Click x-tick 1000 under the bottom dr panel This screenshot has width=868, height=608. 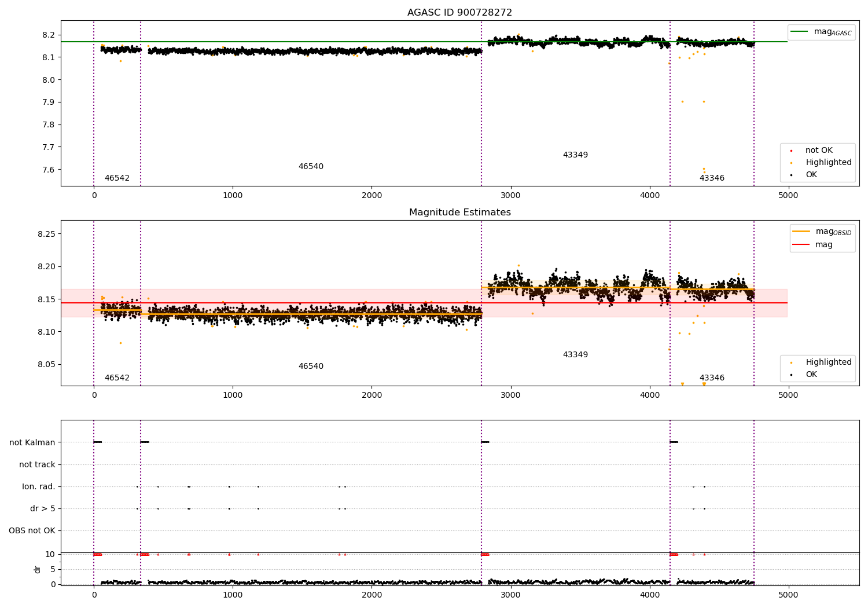click(x=233, y=595)
